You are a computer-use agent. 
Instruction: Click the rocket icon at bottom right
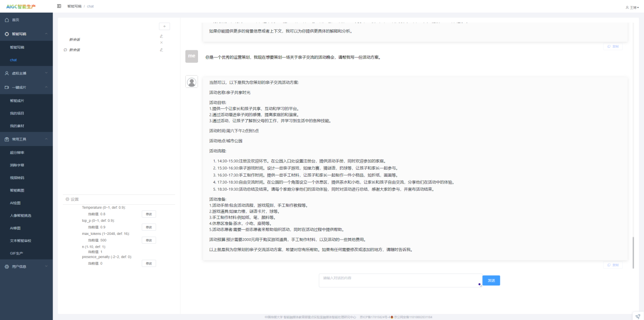pyautogui.click(x=637, y=316)
